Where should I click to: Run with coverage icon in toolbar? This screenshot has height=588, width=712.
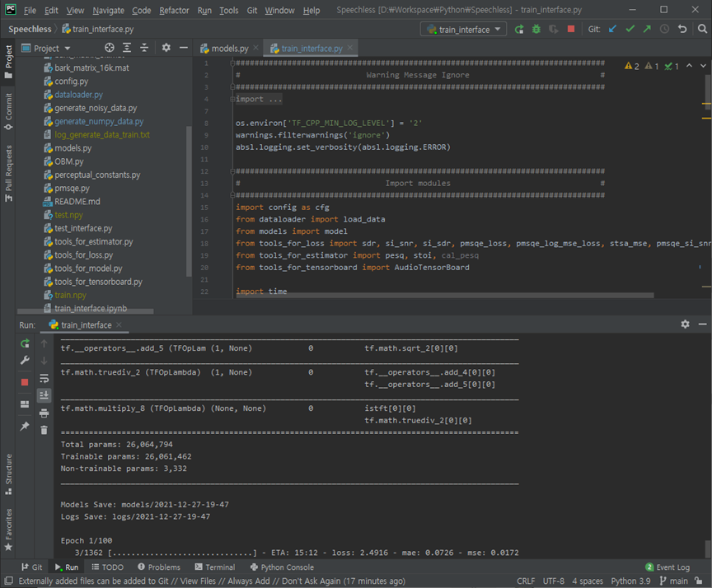[553, 30]
